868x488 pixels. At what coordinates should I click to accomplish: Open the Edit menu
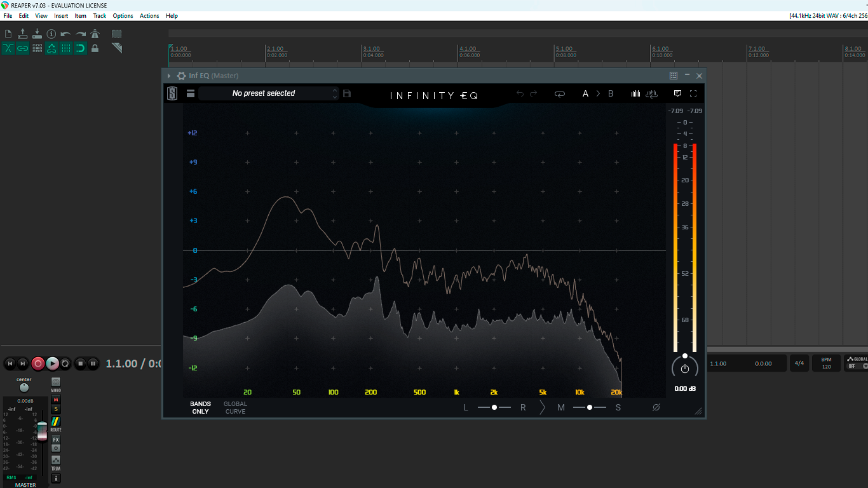24,16
